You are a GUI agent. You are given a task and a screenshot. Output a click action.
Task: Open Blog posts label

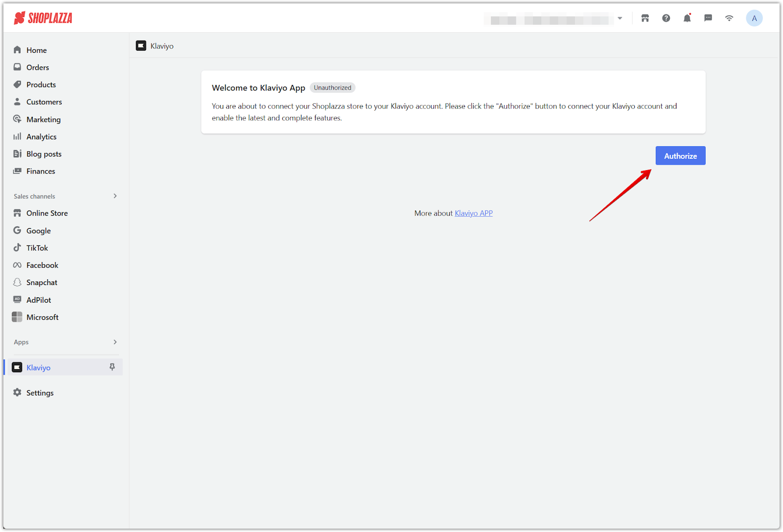pyautogui.click(x=44, y=154)
